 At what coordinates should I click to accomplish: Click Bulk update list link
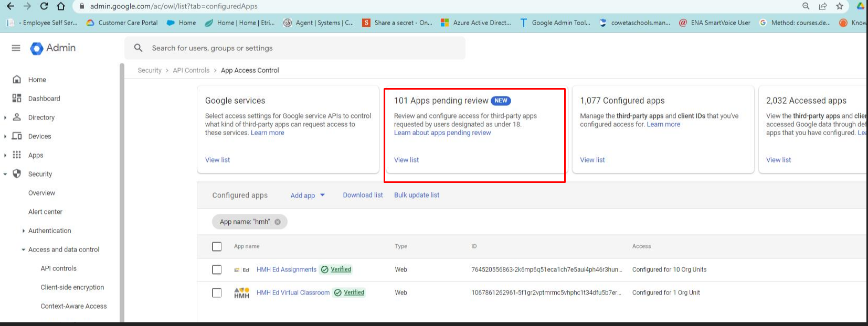(417, 195)
